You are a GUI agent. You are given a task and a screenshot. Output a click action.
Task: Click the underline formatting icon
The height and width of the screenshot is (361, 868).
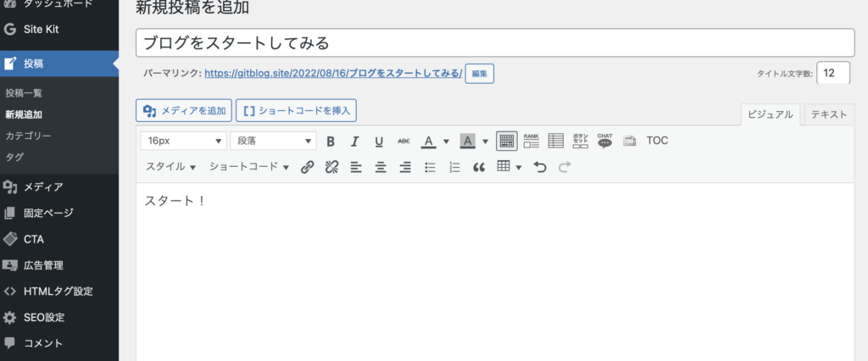(379, 142)
